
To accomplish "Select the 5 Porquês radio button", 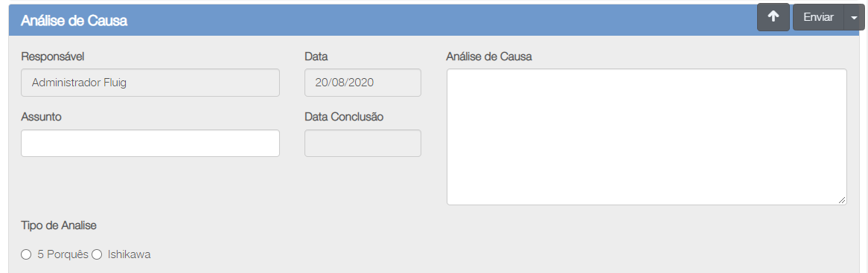I will tap(25, 254).
